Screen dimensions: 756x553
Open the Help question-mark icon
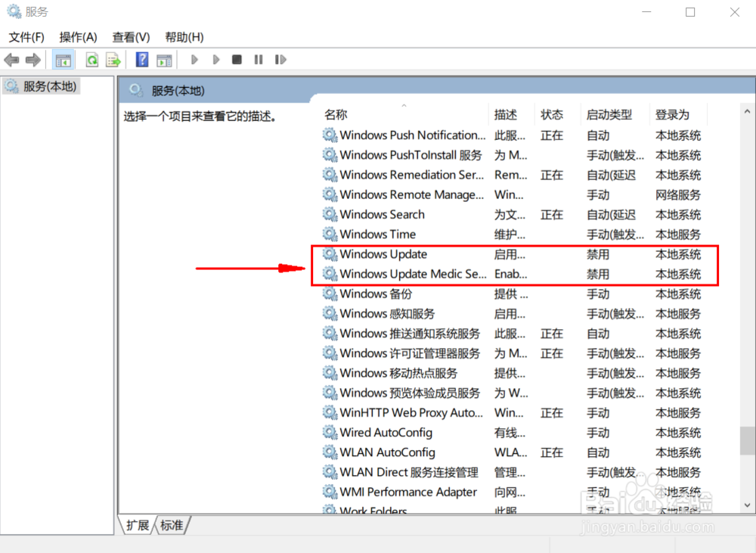pyautogui.click(x=142, y=59)
